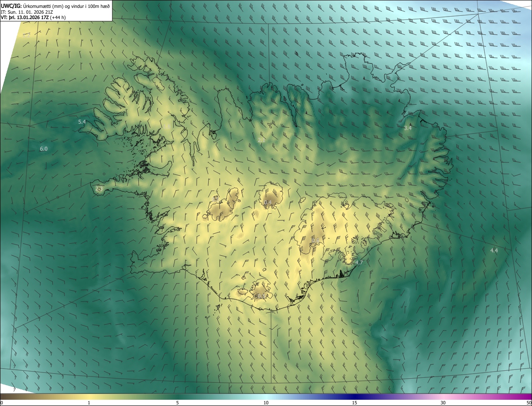The width and height of the screenshot is (532, 406).
Task: Click the "30" tick on the color scale
Action: pos(443,403)
